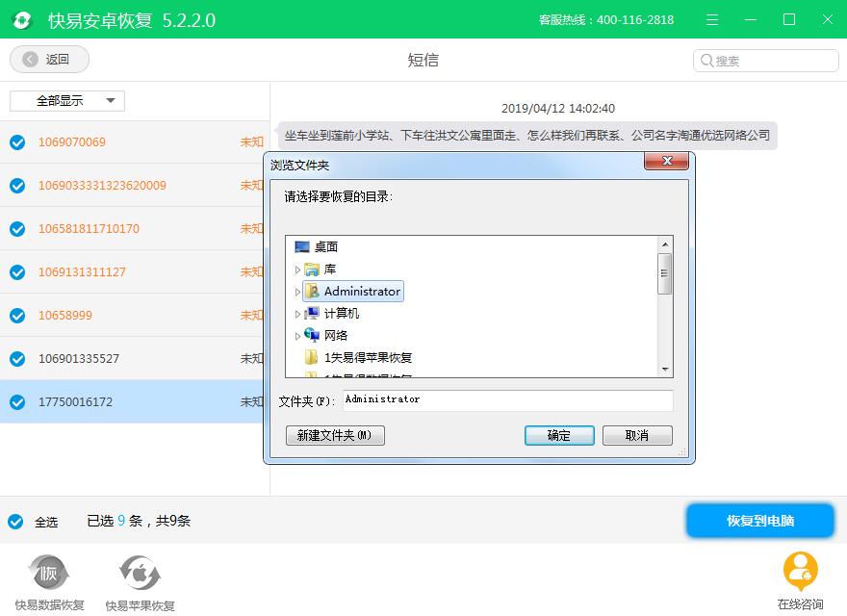Uncheck message 106901335527
This screenshot has width=847, height=616.
(x=17, y=358)
